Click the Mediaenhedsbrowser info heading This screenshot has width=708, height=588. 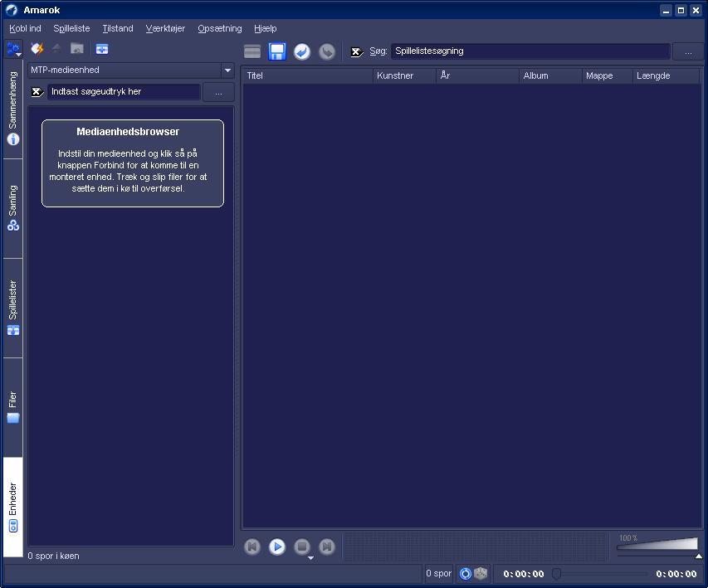[128, 132]
